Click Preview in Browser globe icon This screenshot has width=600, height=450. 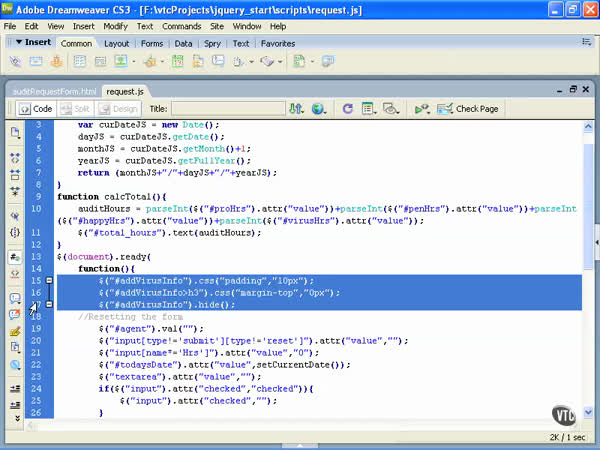coord(319,108)
